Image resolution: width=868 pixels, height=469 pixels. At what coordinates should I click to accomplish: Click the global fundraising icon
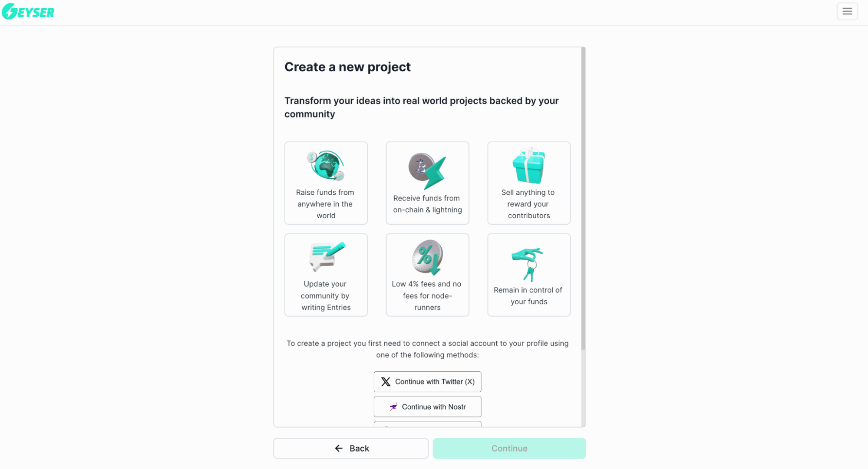326,167
